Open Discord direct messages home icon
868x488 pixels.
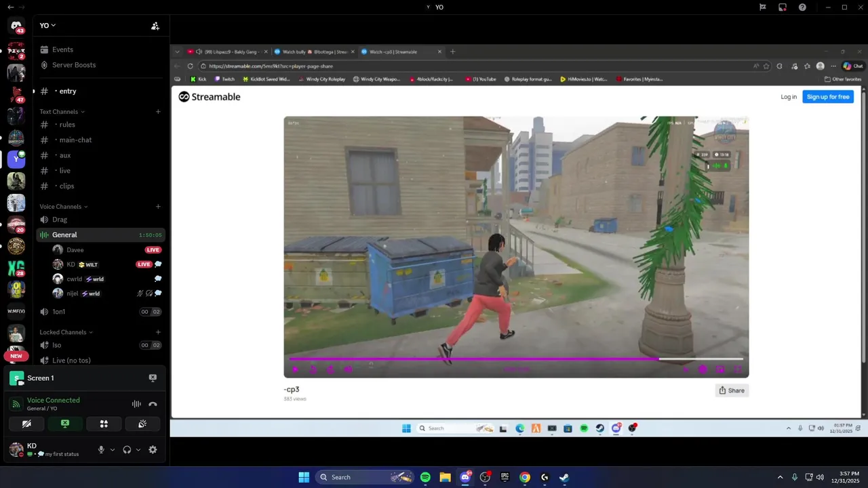16,26
